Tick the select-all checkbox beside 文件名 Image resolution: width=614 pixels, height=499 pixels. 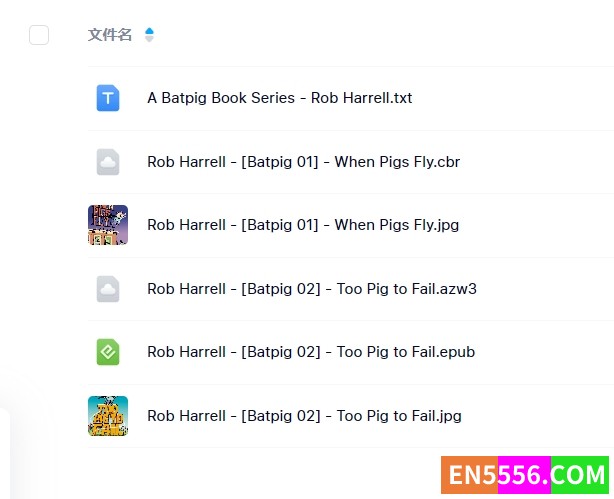(x=39, y=35)
